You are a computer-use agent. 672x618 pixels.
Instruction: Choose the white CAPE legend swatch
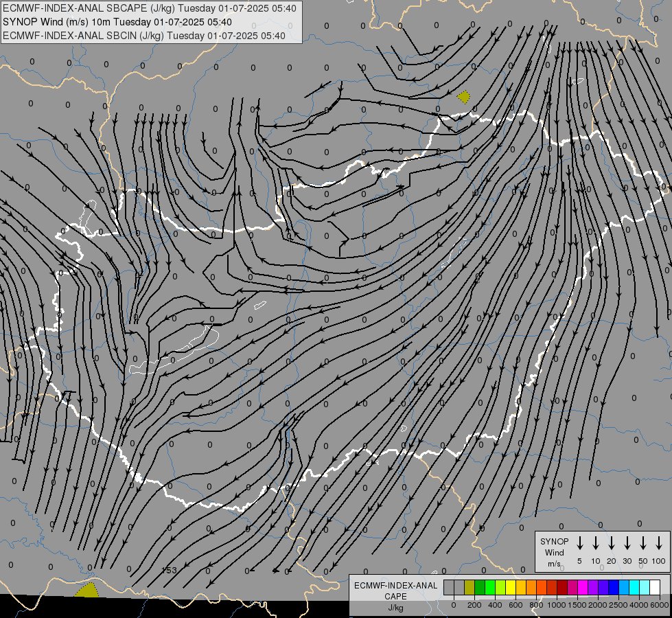click(655, 587)
